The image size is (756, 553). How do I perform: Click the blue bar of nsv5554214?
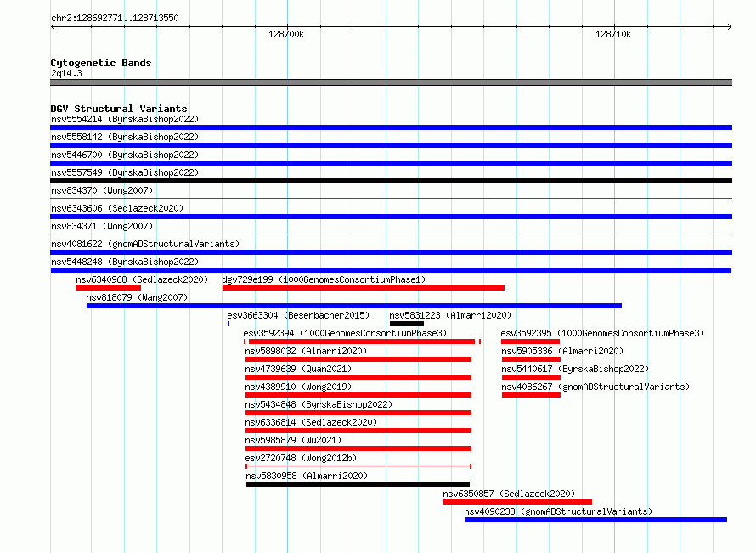[x=391, y=127]
